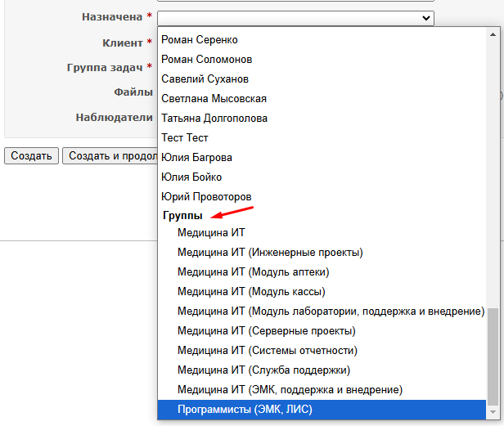Select Савелий Суханов option

(205, 79)
